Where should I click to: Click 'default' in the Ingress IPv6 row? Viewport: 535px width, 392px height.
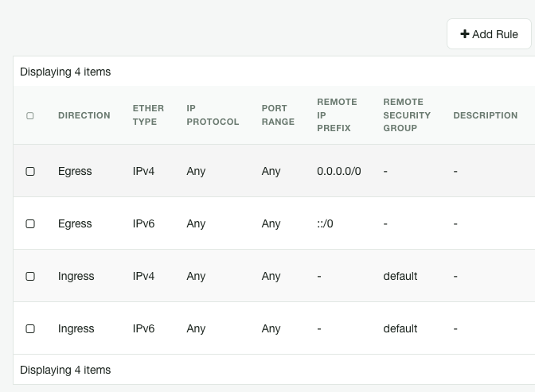tap(400, 328)
